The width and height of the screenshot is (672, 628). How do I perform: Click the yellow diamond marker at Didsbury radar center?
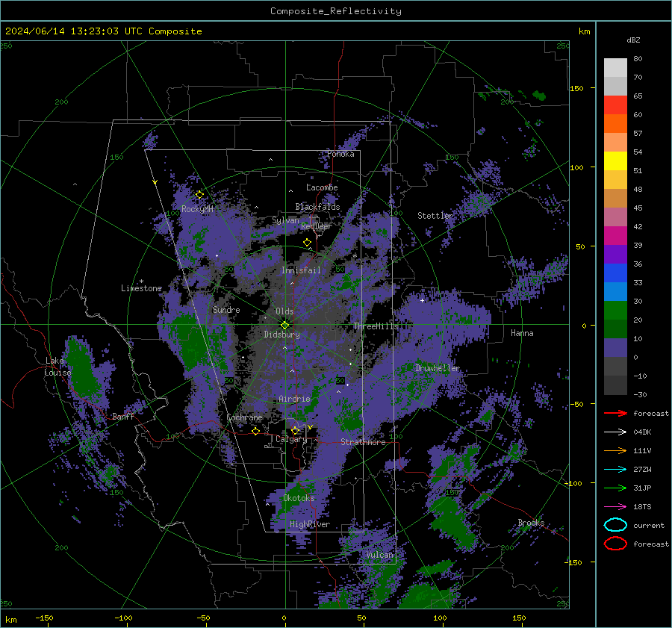(284, 325)
